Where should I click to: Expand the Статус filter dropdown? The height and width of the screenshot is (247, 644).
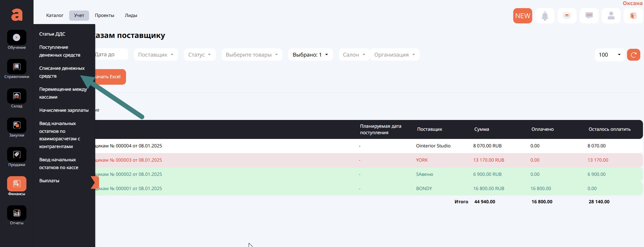[x=200, y=55]
